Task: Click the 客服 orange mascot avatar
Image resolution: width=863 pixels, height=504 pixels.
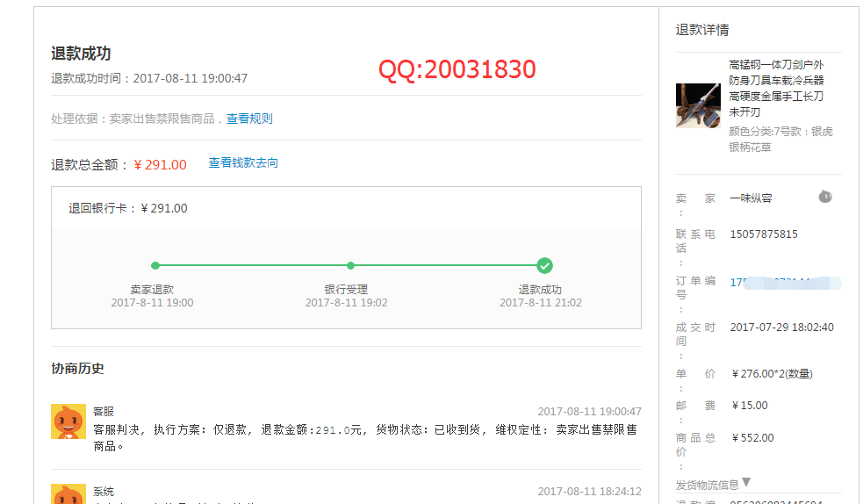Action: pyautogui.click(x=68, y=421)
